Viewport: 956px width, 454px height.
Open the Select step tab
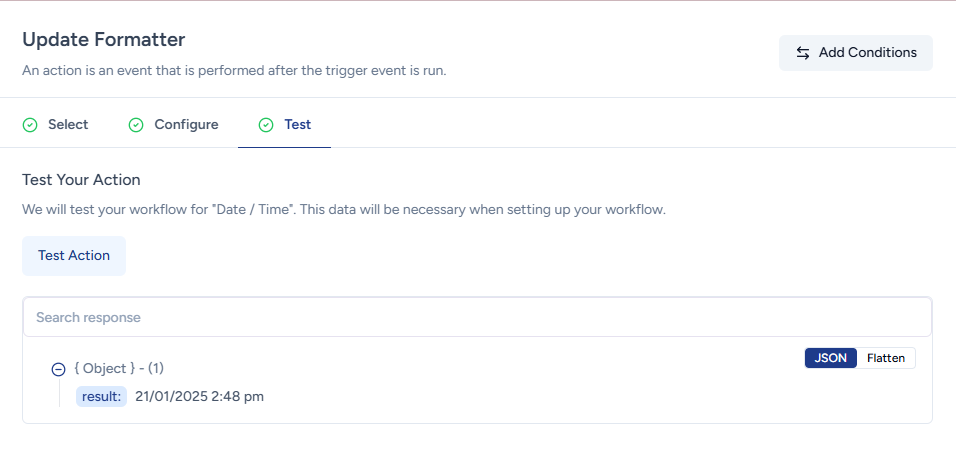(68, 125)
